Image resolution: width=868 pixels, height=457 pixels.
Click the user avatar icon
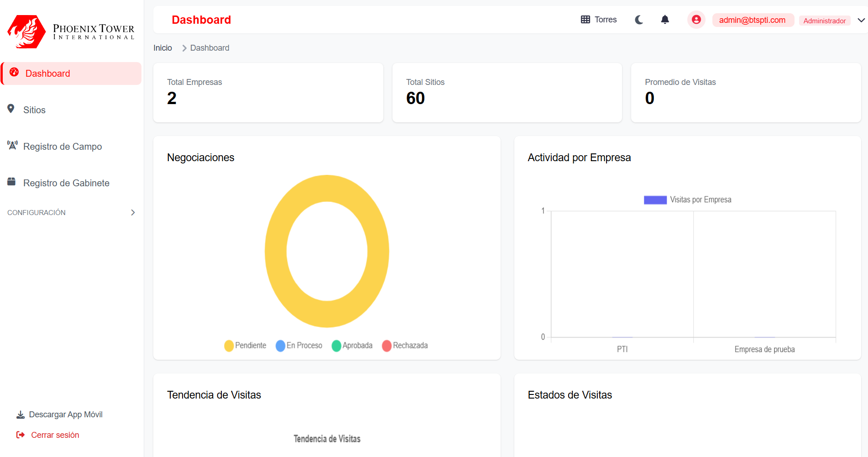(x=696, y=20)
